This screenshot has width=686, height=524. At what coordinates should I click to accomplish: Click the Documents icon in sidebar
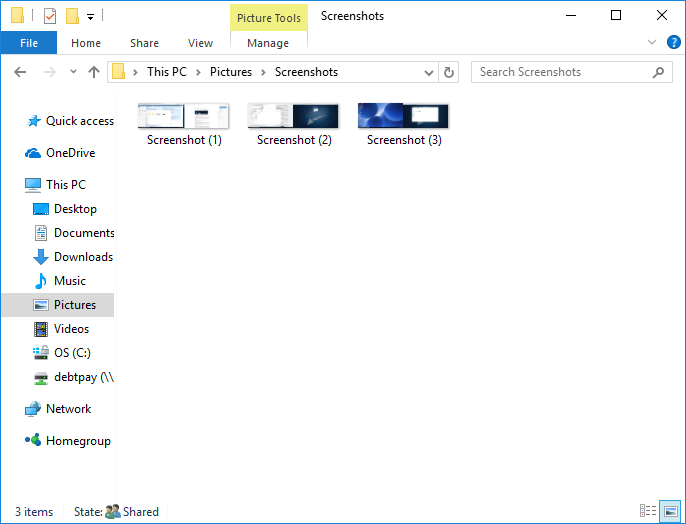pyautogui.click(x=41, y=233)
